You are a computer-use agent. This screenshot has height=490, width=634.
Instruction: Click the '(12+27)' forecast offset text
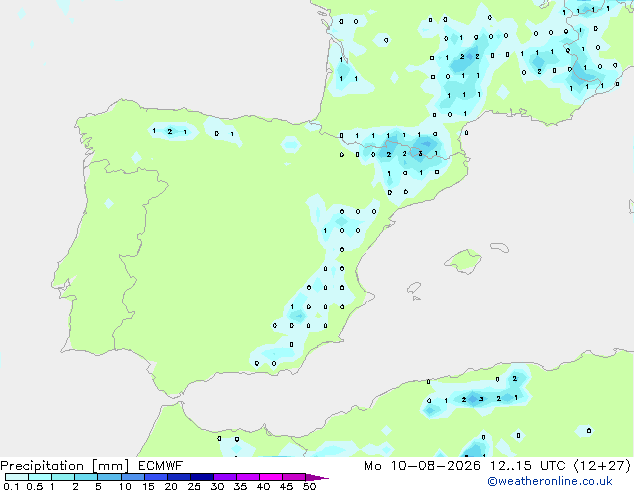[602, 466]
